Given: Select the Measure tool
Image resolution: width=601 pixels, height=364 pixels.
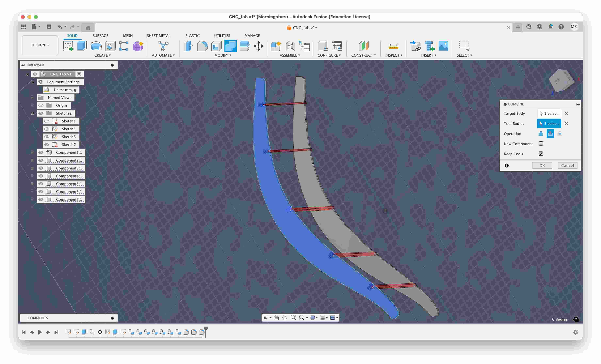Looking at the screenshot, I should [x=393, y=46].
